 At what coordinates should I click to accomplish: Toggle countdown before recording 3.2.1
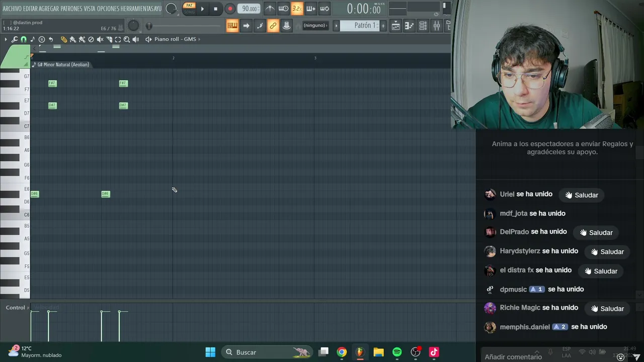297,9
